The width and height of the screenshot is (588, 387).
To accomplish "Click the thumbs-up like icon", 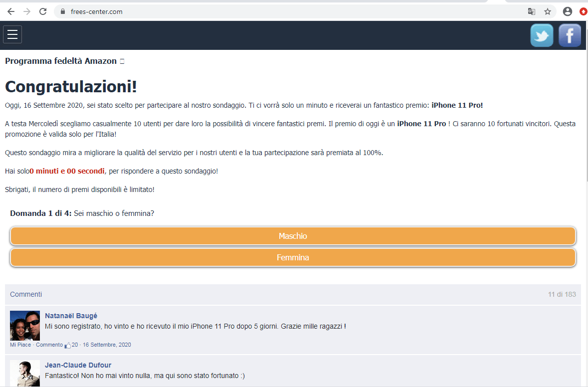I will click(67, 345).
